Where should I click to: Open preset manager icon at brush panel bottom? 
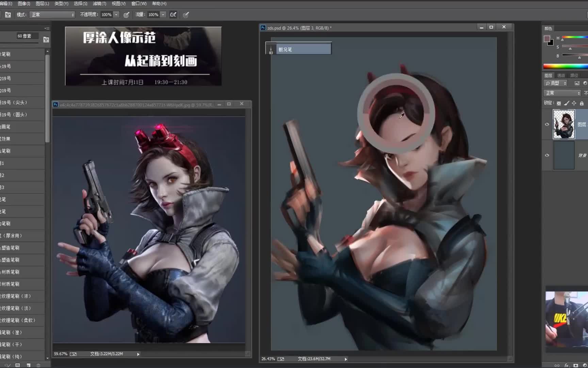click(x=18, y=365)
